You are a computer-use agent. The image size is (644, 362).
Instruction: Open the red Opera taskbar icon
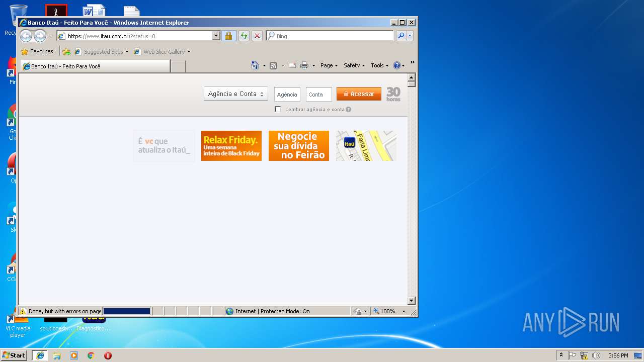(108, 355)
